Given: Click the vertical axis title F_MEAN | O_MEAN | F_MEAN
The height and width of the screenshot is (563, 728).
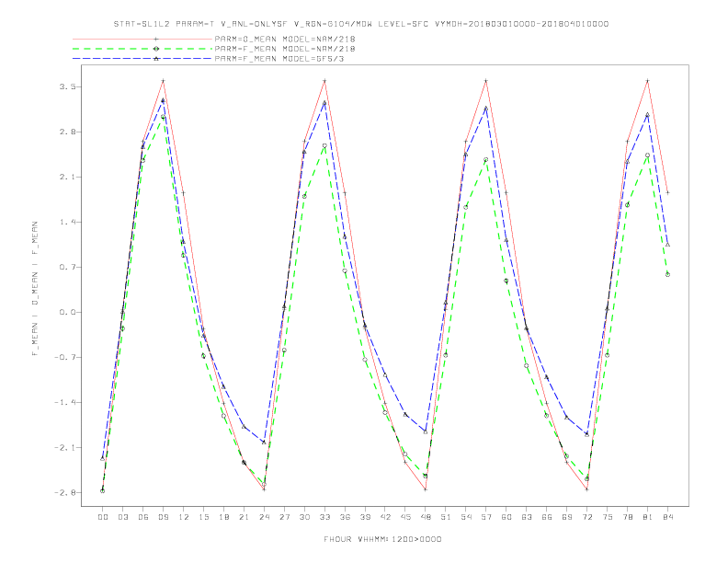Looking at the screenshot, I should click(x=35, y=289).
